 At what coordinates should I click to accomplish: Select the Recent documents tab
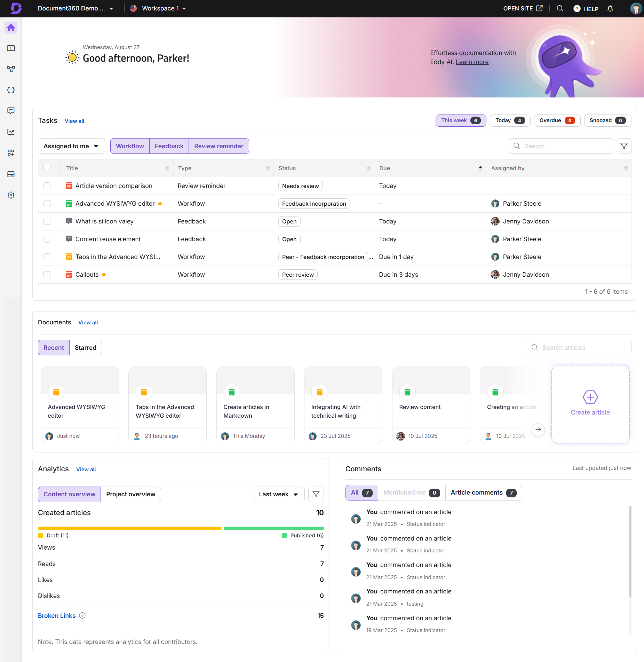pos(54,348)
